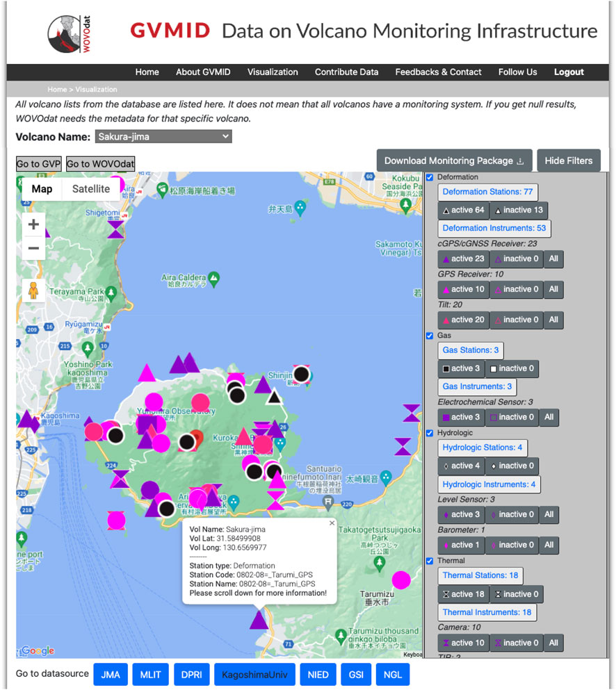Click the Hydrologic Stations: 4 link
Screen dimensions: 616x690
(x=483, y=447)
